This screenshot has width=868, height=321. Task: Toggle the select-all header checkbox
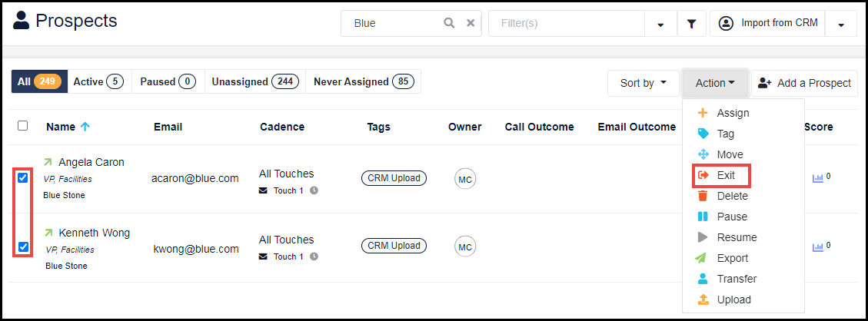(x=23, y=126)
